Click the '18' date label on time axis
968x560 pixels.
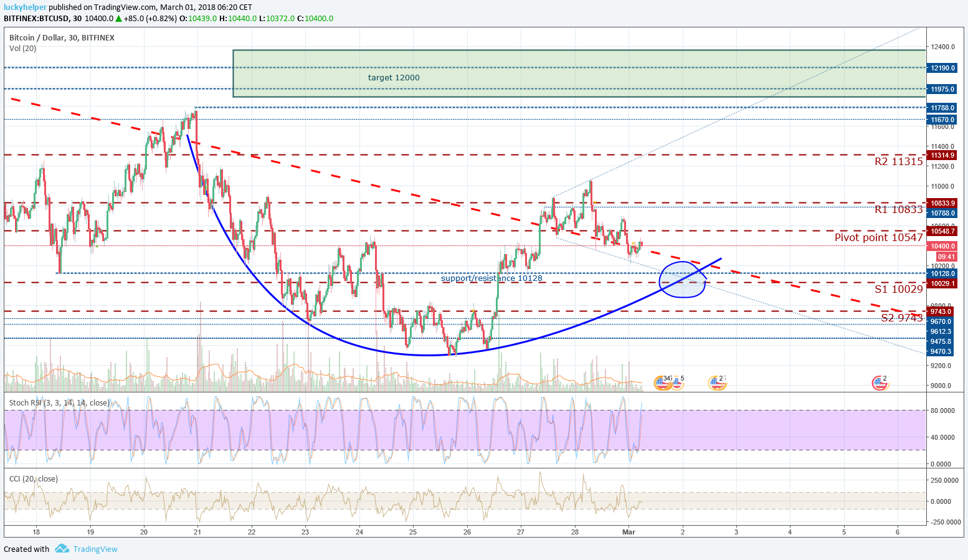(x=36, y=532)
